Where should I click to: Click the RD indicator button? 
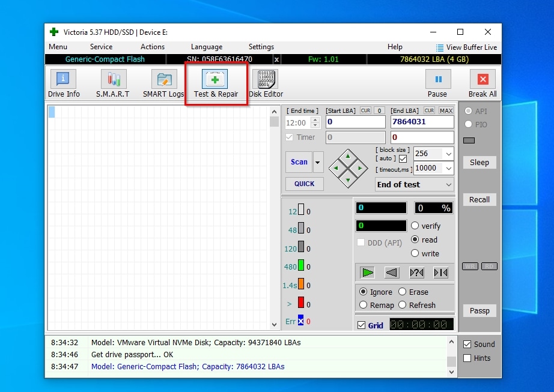[489, 266]
